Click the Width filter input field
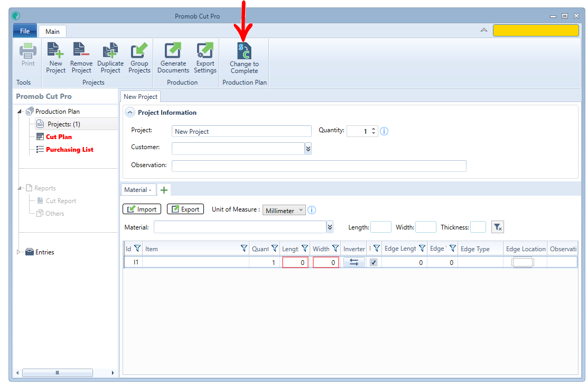The height and width of the screenshot is (385, 588). pos(426,227)
